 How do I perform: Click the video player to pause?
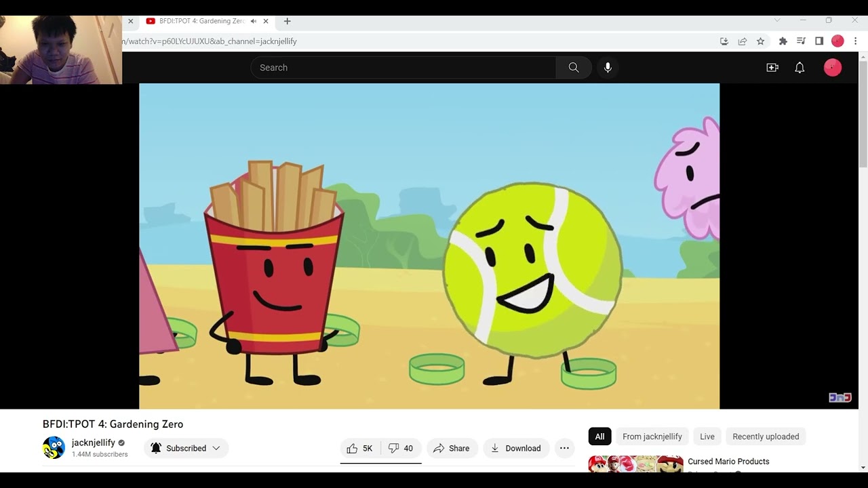pos(429,246)
